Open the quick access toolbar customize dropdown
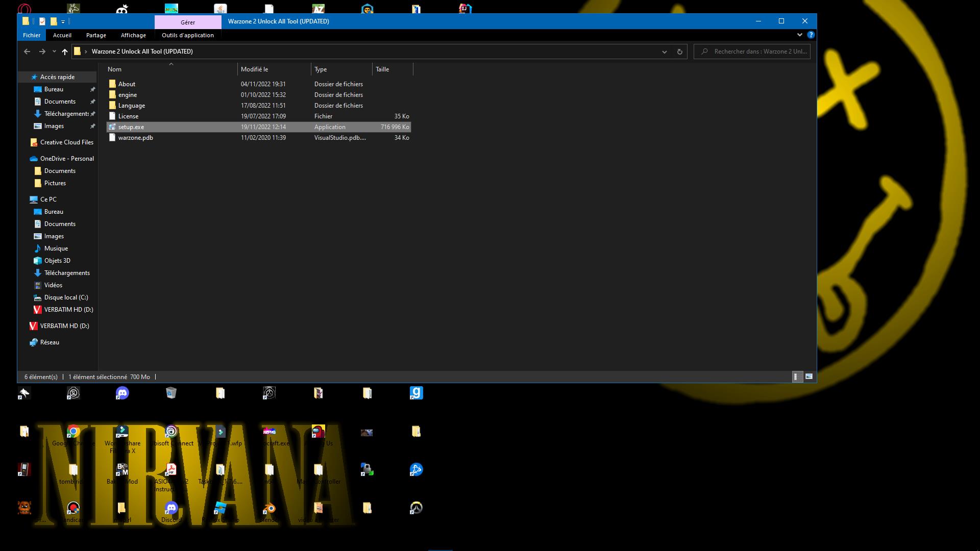The width and height of the screenshot is (980, 551). pyautogui.click(x=63, y=21)
